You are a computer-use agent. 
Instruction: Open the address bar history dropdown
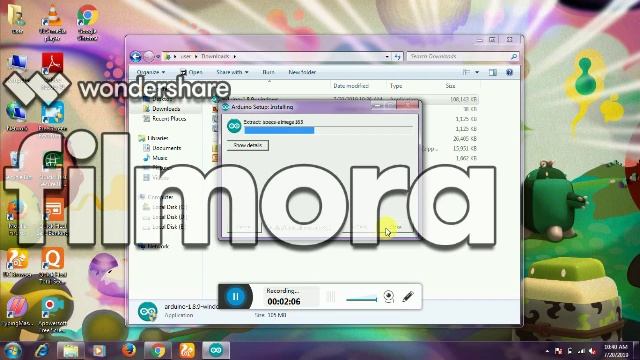387,57
